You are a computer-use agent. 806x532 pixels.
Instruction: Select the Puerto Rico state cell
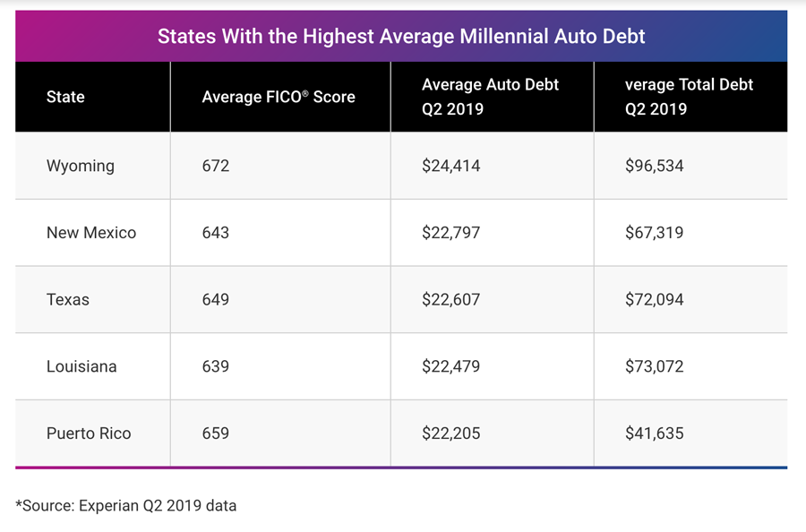(x=89, y=433)
